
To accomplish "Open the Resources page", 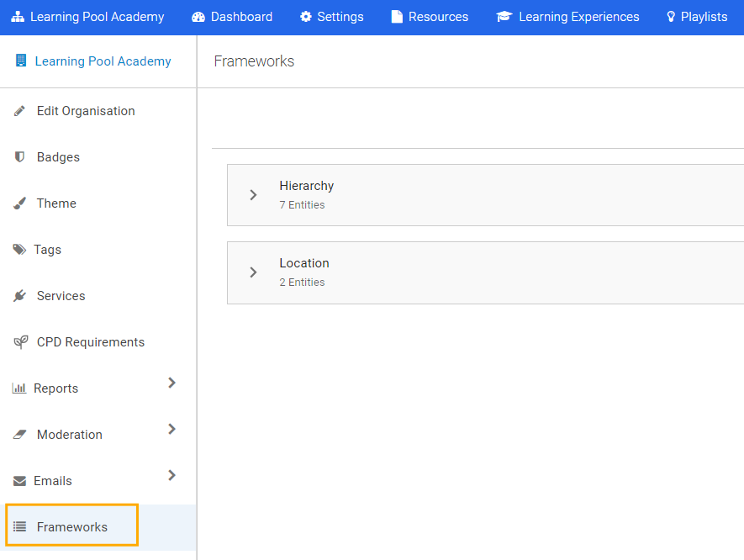I will pyautogui.click(x=430, y=16).
